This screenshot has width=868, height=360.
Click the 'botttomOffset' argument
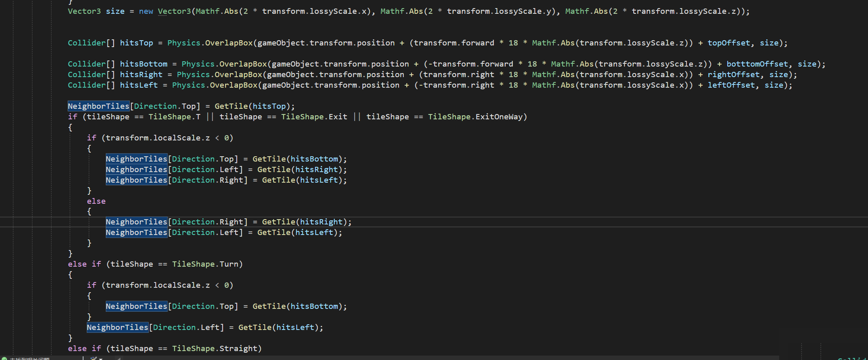[x=757, y=64]
